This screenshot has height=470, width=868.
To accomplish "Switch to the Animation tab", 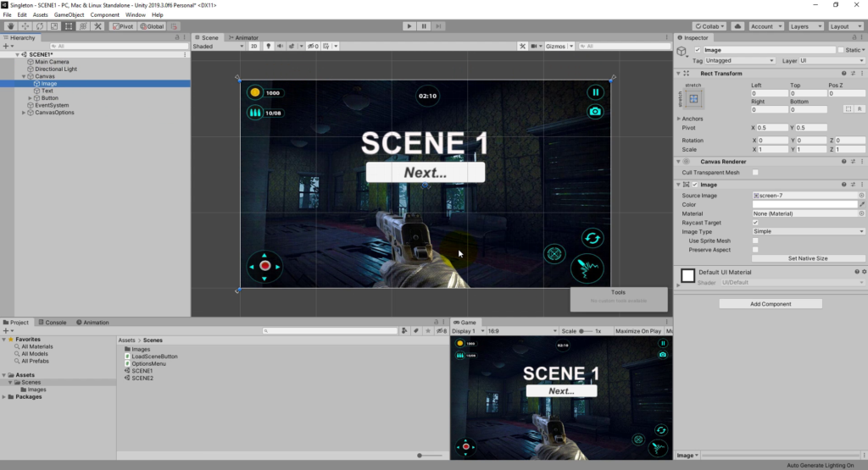I will [x=92, y=323].
